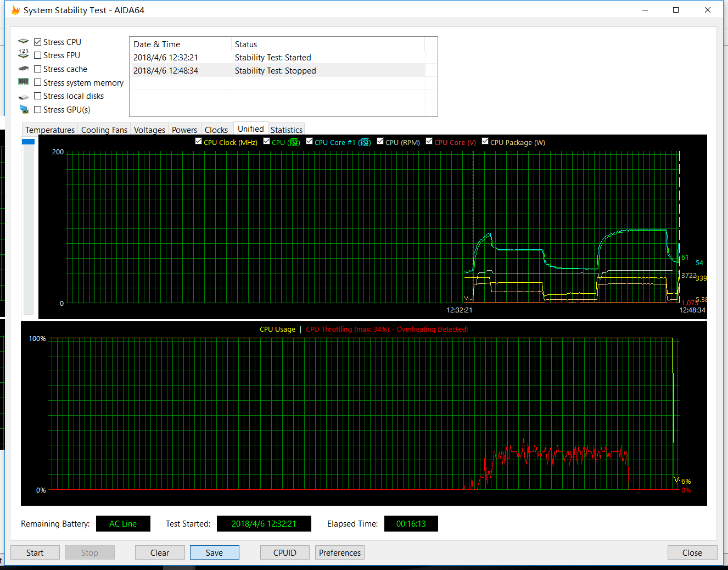
Task: Click the Elapsed Time '00:16:13' field
Action: pyautogui.click(x=411, y=523)
